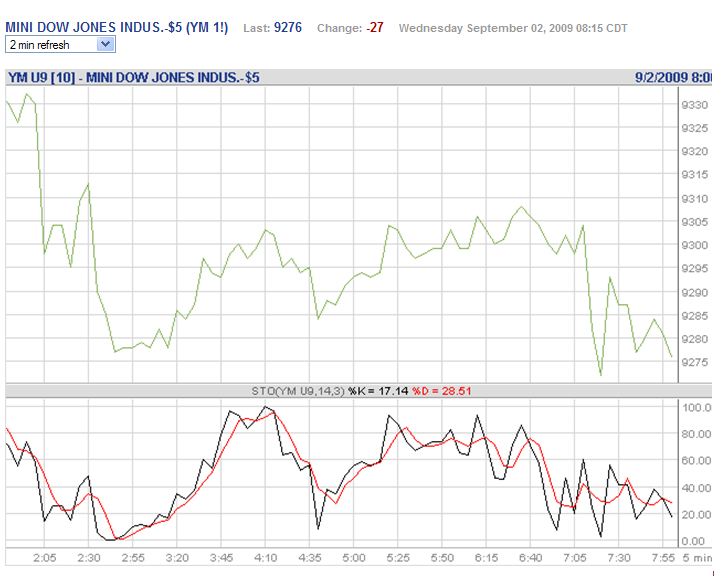The image size is (714, 576).
Task: Click the 9300 price axis label
Action: pos(695,245)
